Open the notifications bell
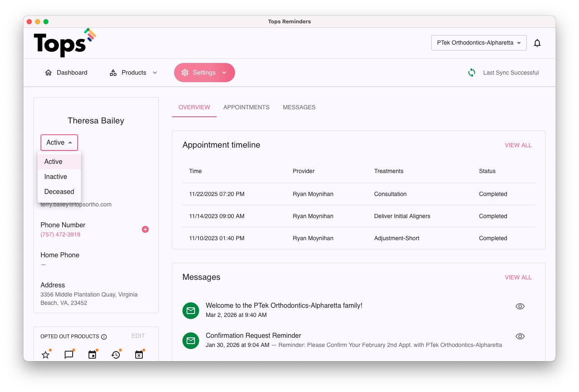The width and height of the screenshot is (579, 392). coord(537,43)
